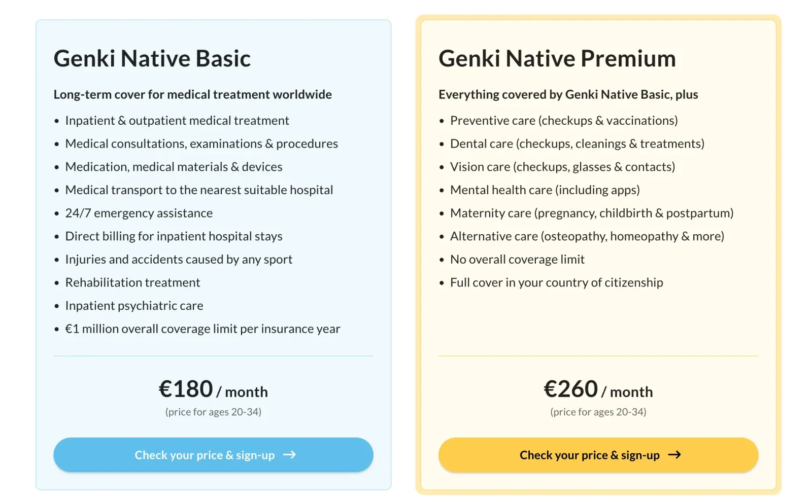The width and height of the screenshot is (812, 504).
Task: Click 'Check your price & sign-up' for Basic
Action: click(213, 455)
